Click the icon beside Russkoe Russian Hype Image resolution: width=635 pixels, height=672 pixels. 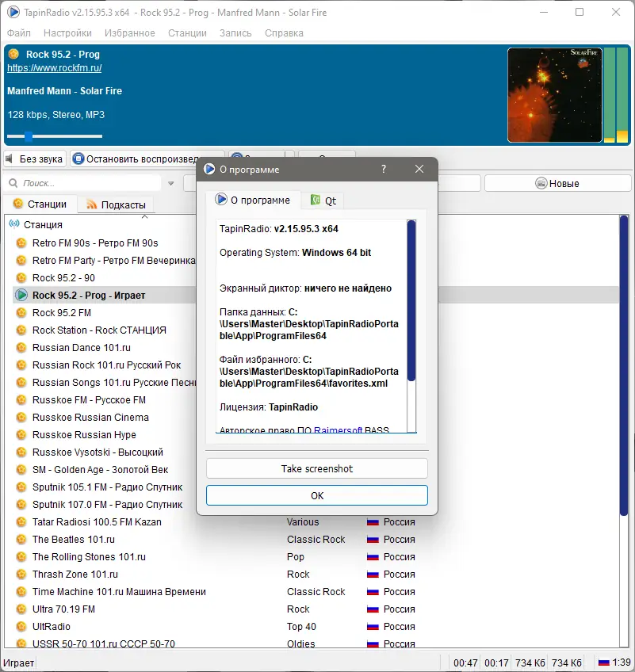coord(21,434)
